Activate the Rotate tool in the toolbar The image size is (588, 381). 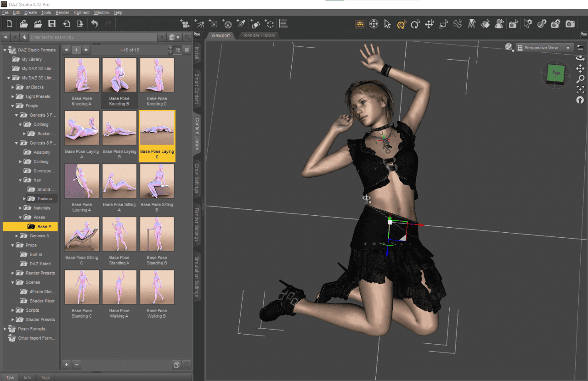tap(415, 24)
